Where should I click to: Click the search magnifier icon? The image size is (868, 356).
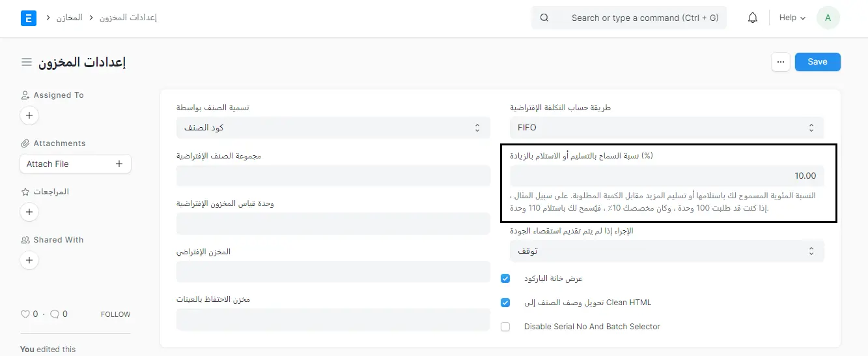[544, 18]
